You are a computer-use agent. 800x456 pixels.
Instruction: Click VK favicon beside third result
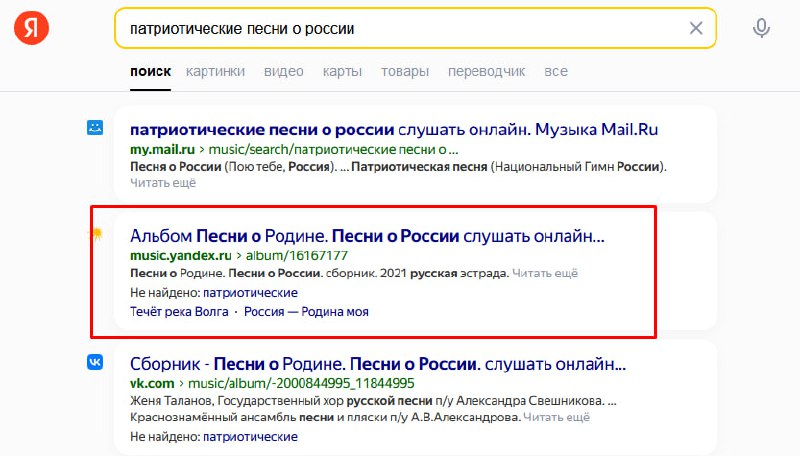tap(95, 362)
